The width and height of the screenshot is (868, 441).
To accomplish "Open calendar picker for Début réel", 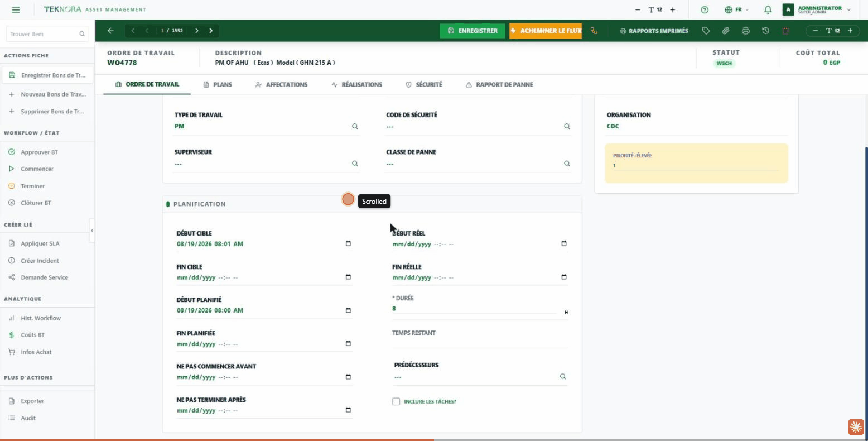I will point(564,244).
